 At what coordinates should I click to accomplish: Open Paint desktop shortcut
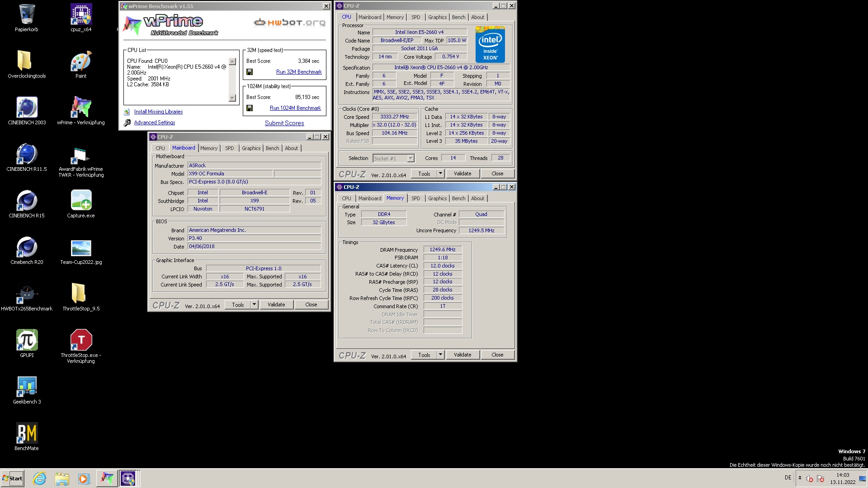coord(81,65)
